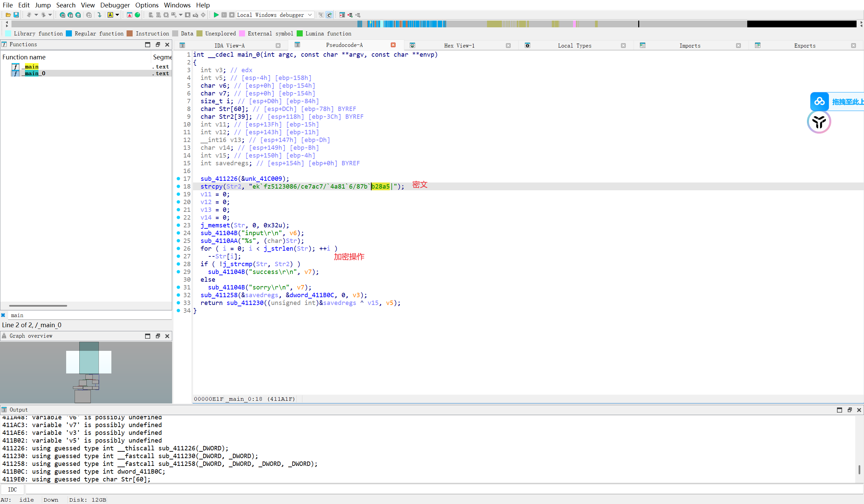Toggle breakpoint dot on line 28

(x=178, y=264)
